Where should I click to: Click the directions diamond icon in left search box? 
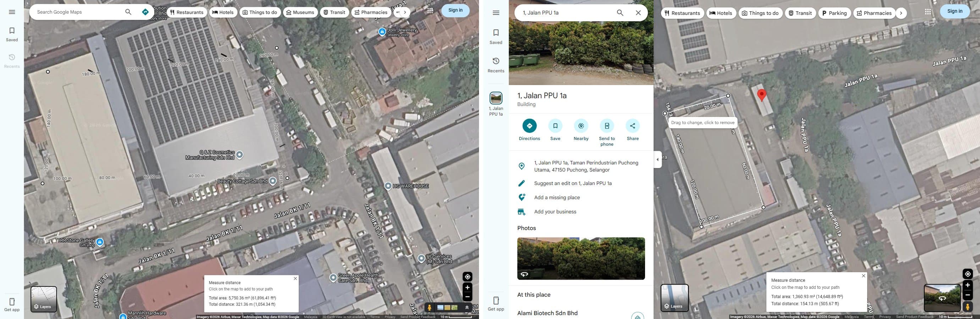[145, 12]
